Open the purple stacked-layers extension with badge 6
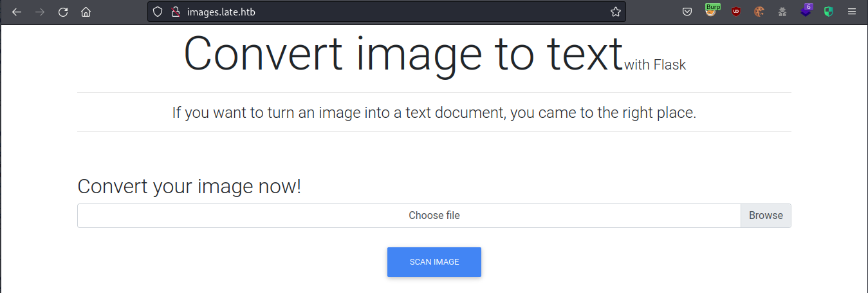This screenshot has width=868, height=293. click(806, 12)
